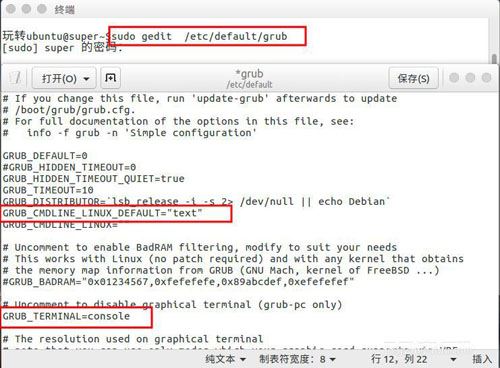Image resolution: width=500 pixels, height=368 pixels.
Task: Save the file with 保存(S) button
Action: click(413, 78)
